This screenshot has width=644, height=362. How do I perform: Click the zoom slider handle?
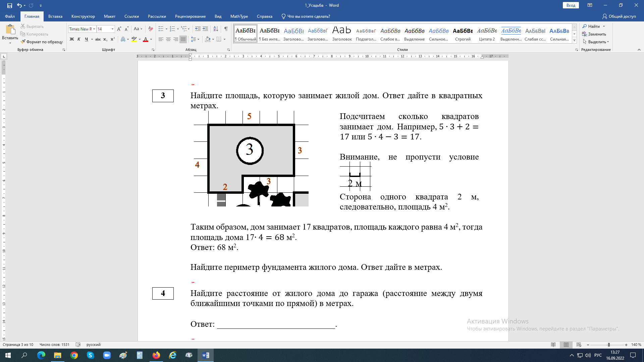[608, 345]
